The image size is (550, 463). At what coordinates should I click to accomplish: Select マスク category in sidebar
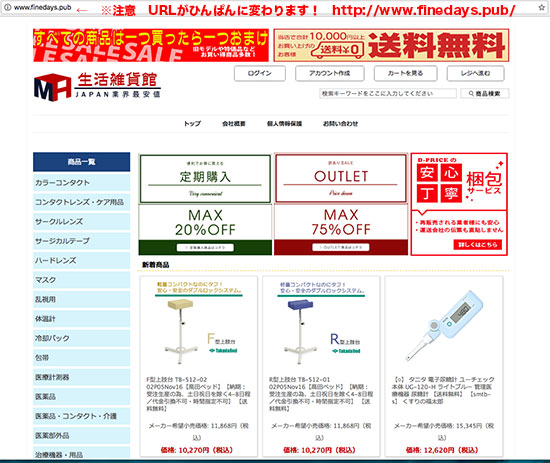click(x=81, y=280)
